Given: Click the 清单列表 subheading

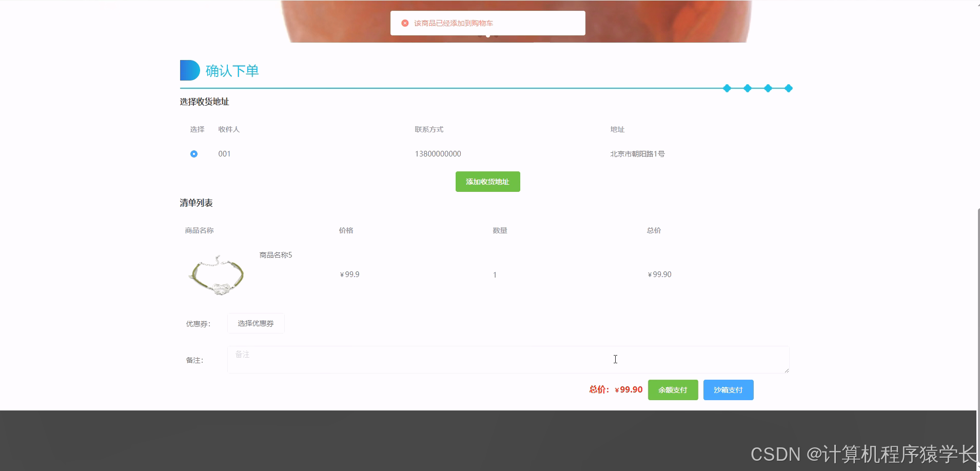Looking at the screenshot, I should tap(196, 203).
